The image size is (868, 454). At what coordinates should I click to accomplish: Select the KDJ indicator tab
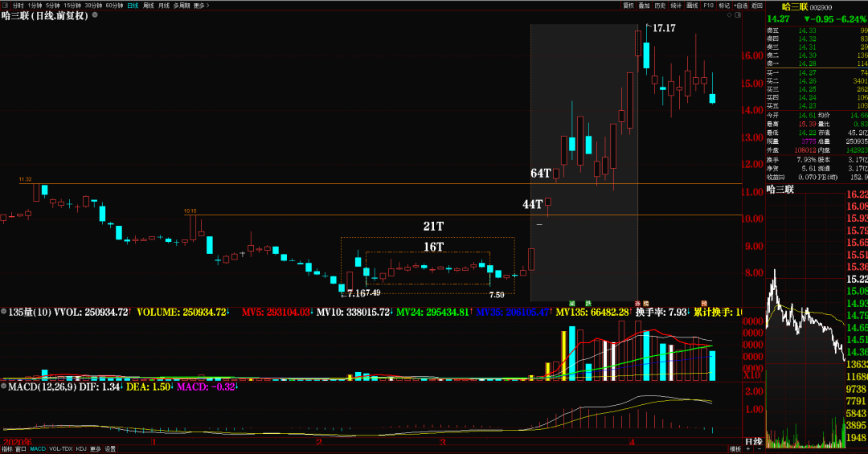point(81,449)
